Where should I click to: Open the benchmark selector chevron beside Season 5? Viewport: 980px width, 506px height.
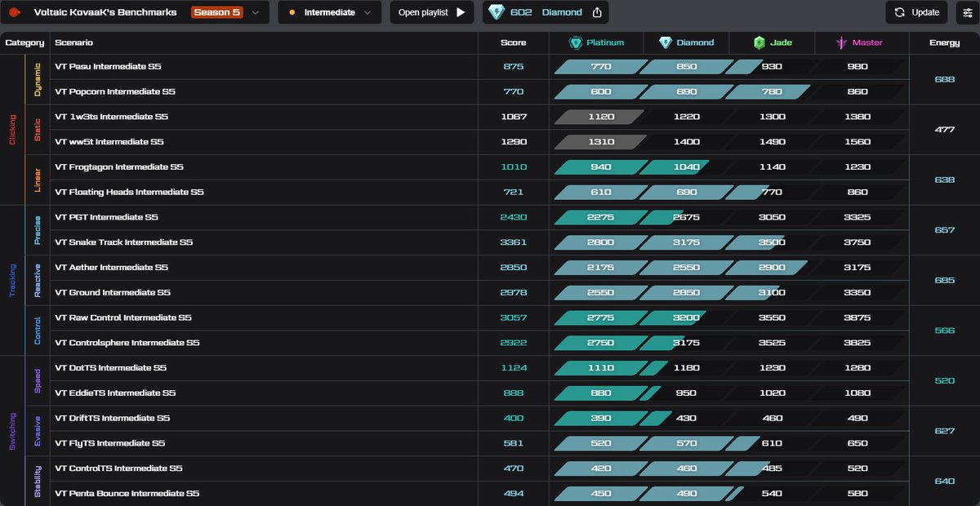255,12
